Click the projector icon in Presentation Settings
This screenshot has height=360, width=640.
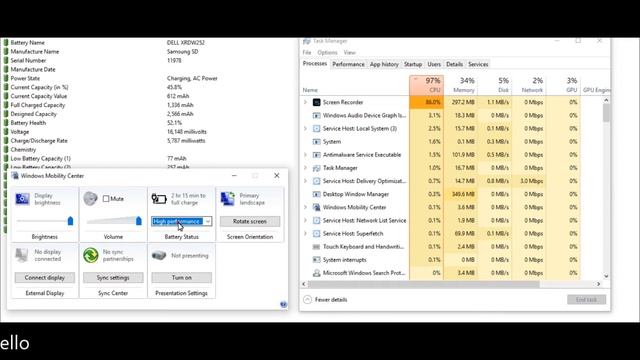[159, 256]
